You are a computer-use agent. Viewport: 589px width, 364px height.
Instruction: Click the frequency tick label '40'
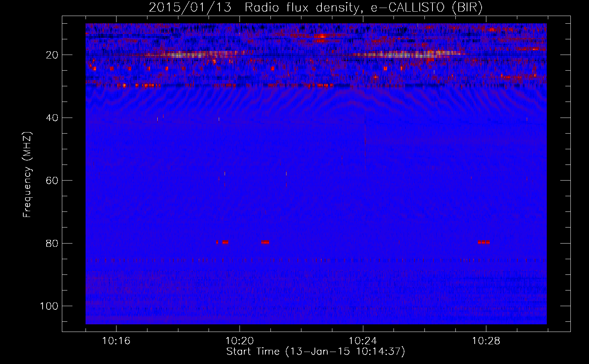coord(52,118)
